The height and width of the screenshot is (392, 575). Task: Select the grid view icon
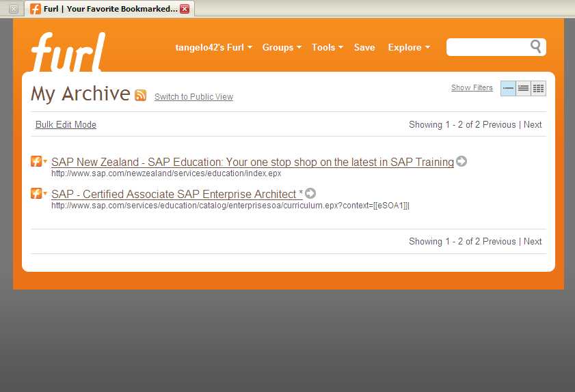pos(538,88)
